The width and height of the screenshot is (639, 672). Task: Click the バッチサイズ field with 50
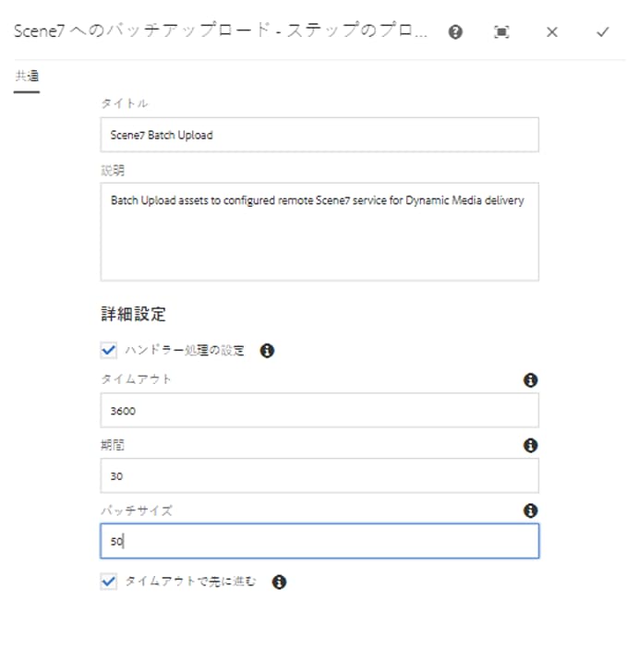(x=319, y=541)
